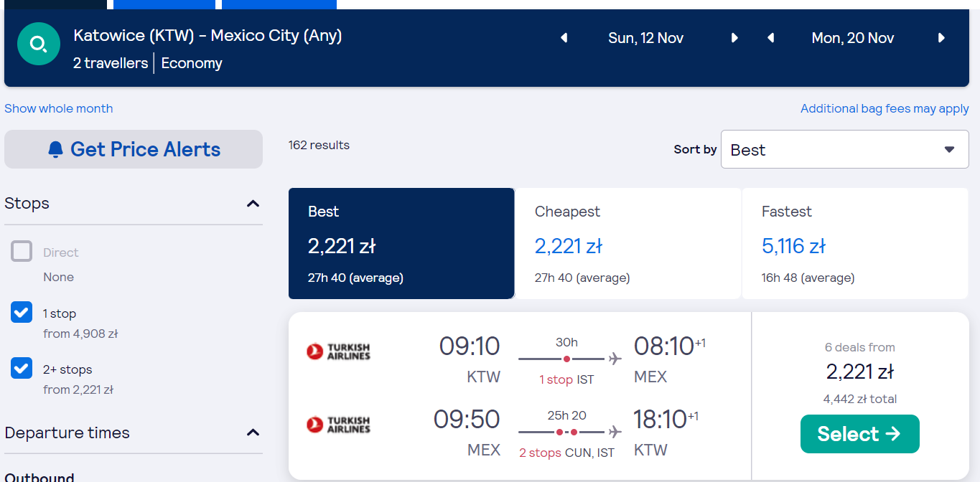980x482 pixels.
Task: Click Turkish Airlines logo on outbound flight
Action: [338, 351]
